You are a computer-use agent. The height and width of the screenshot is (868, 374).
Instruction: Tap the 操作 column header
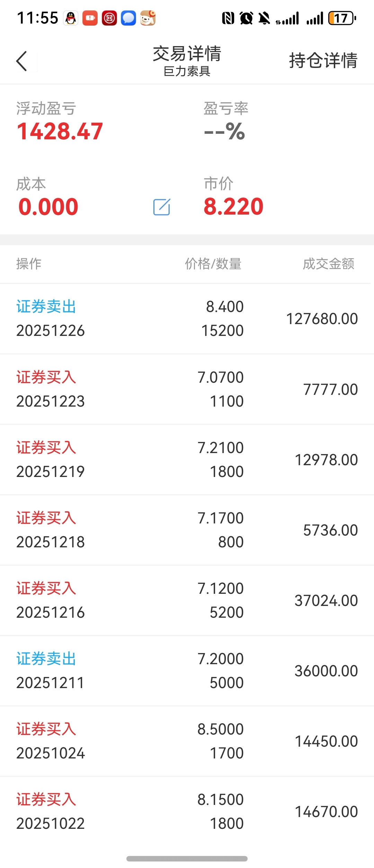click(x=29, y=264)
